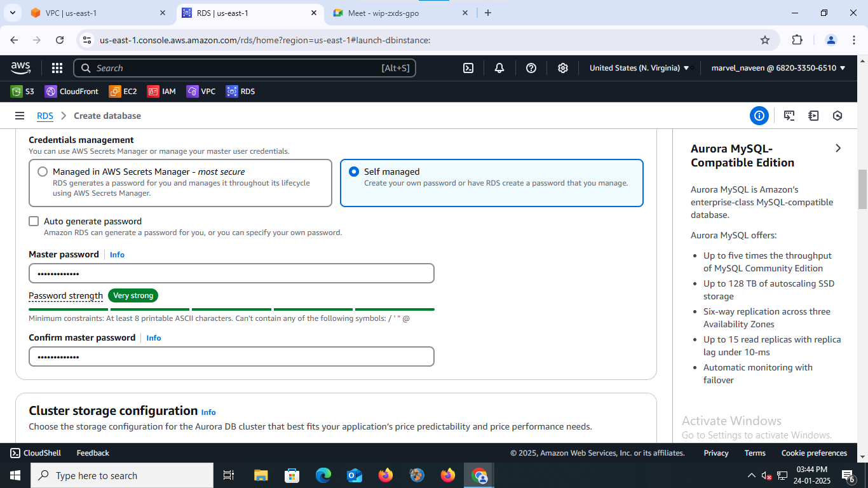The width and height of the screenshot is (868, 488).
Task: View site information icon in address bar
Action: (x=88, y=40)
